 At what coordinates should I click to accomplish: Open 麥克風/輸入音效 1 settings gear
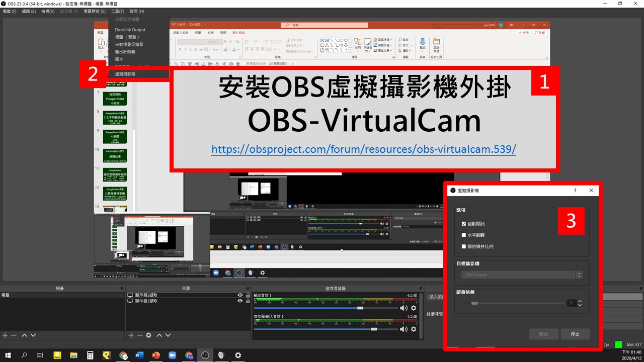(414, 329)
